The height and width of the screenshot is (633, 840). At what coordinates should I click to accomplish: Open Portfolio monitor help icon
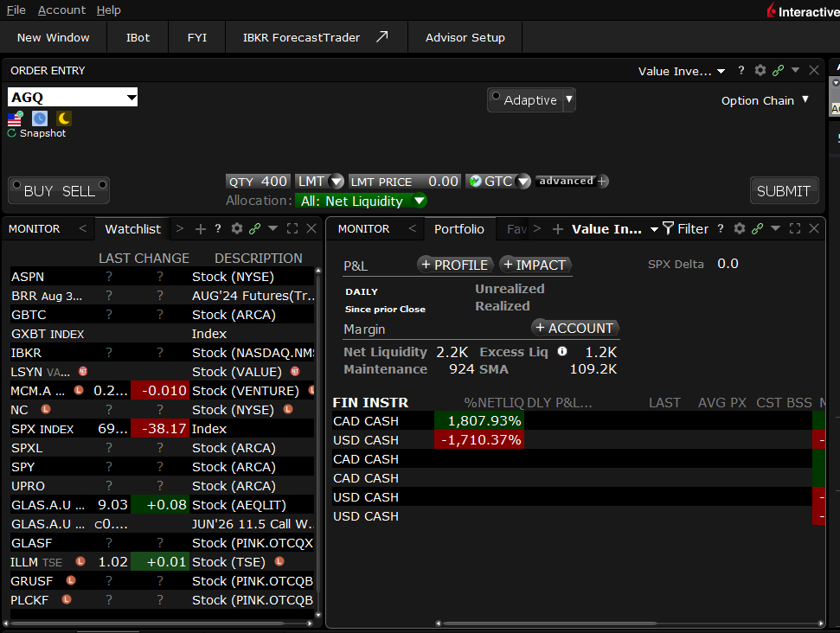click(721, 228)
